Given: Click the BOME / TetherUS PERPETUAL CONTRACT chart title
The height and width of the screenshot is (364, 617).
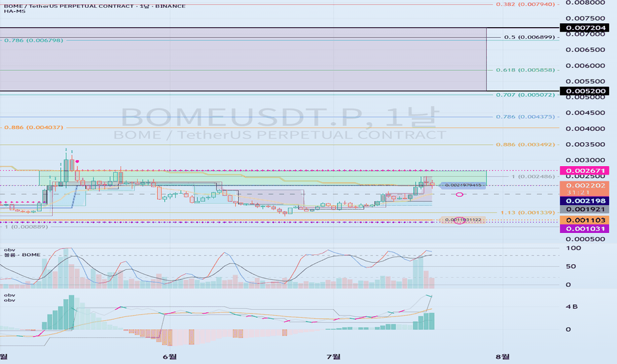Looking at the screenshot, I should 95,6.
